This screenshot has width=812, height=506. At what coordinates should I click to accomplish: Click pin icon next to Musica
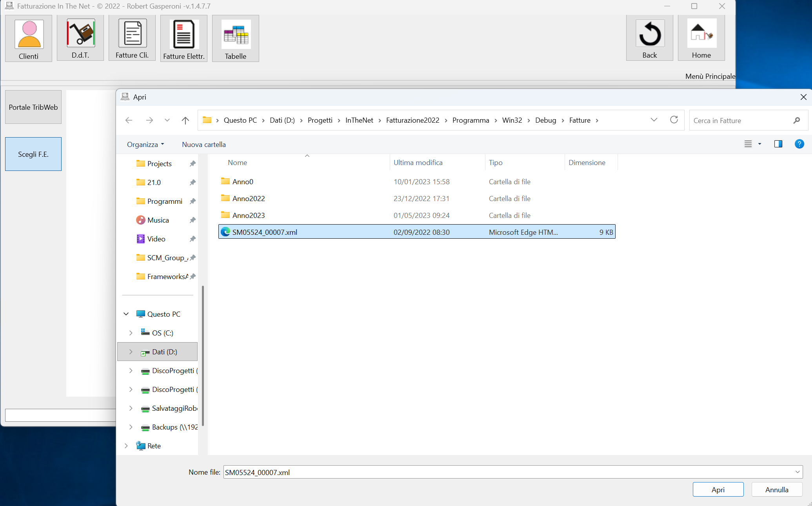click(193, 220)
